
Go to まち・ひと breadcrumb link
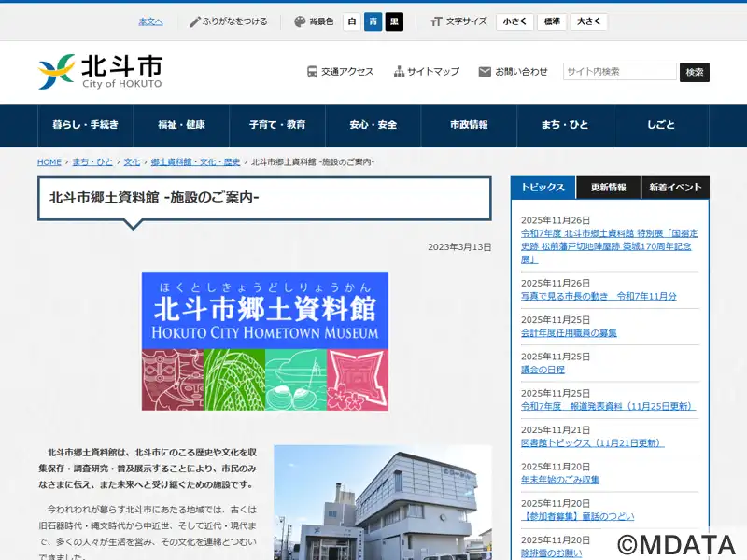[x=92, y=162]
